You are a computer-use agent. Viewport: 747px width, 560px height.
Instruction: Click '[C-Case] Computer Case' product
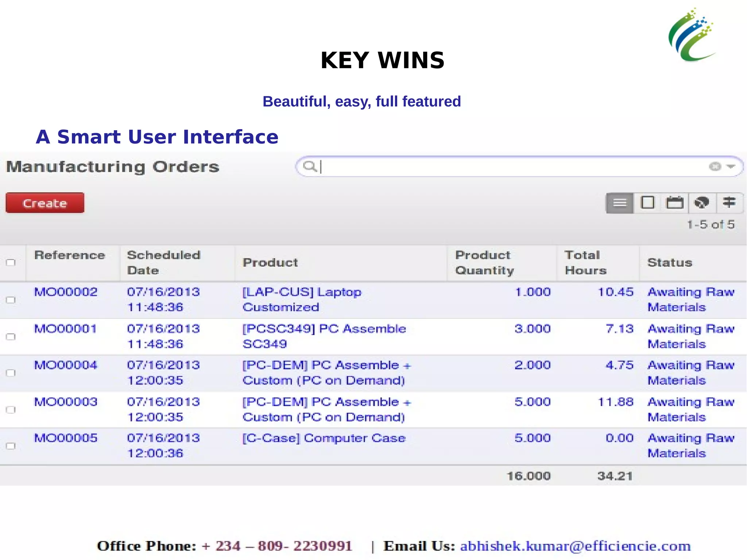(x=324, y=438)
